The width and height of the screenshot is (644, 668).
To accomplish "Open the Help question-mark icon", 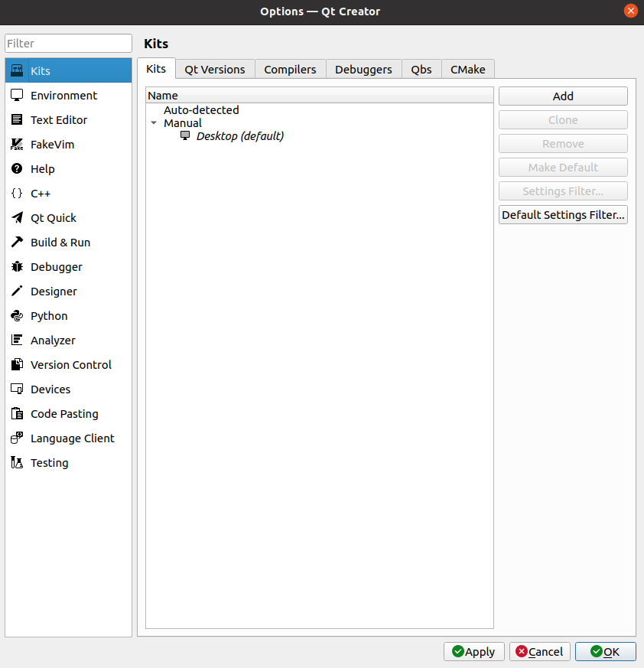I will [x=17, y=168].
